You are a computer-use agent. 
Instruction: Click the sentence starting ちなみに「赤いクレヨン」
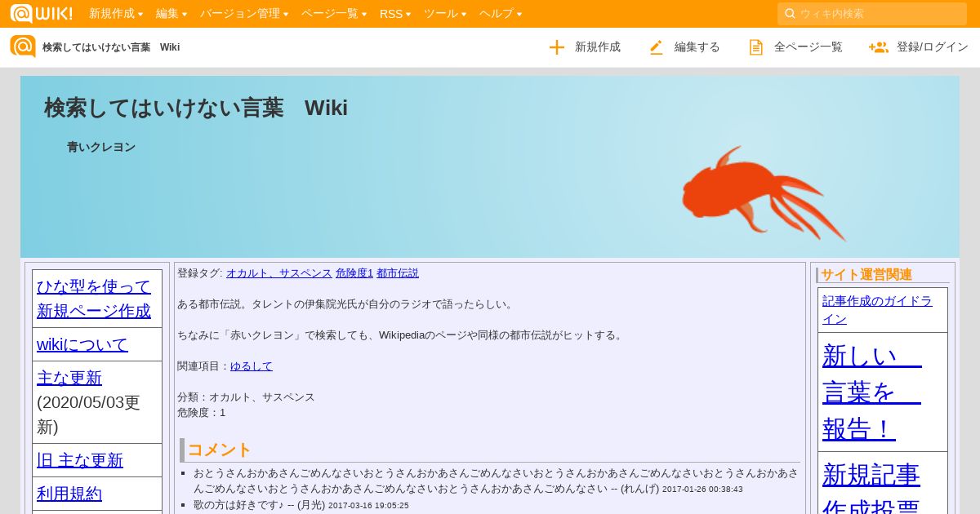402,335
